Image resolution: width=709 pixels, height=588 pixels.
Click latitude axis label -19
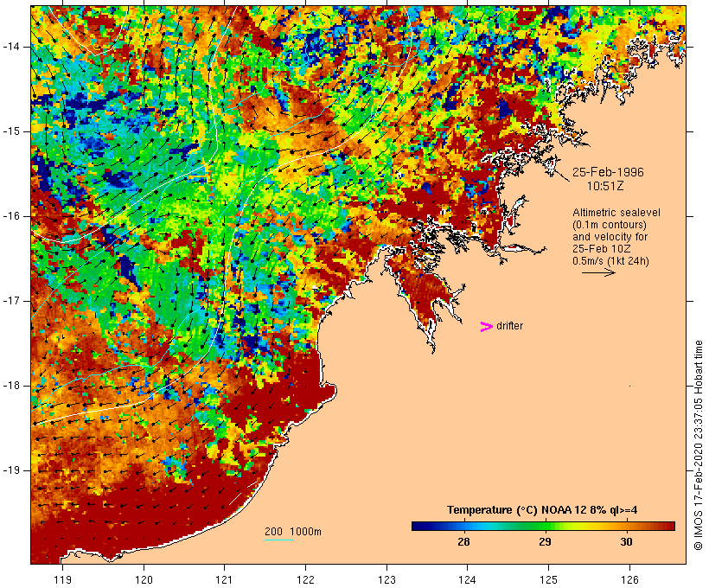coord(11,470)
